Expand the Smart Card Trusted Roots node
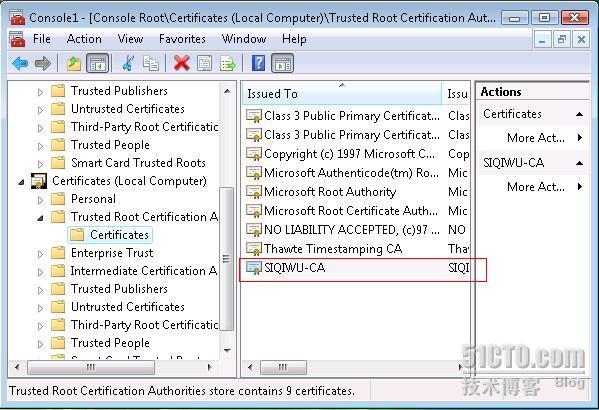The width and height of the screenshot is (599, 410). 40,164
